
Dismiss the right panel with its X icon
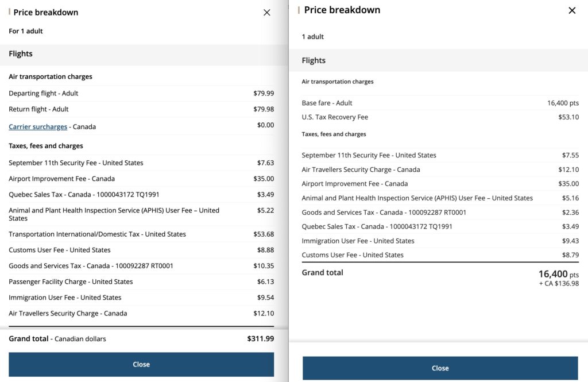click(x=572, y=10)
